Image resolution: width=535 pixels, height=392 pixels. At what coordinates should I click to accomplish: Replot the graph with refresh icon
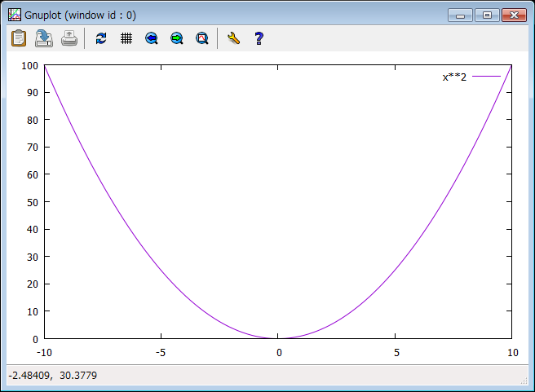point(100,37)
